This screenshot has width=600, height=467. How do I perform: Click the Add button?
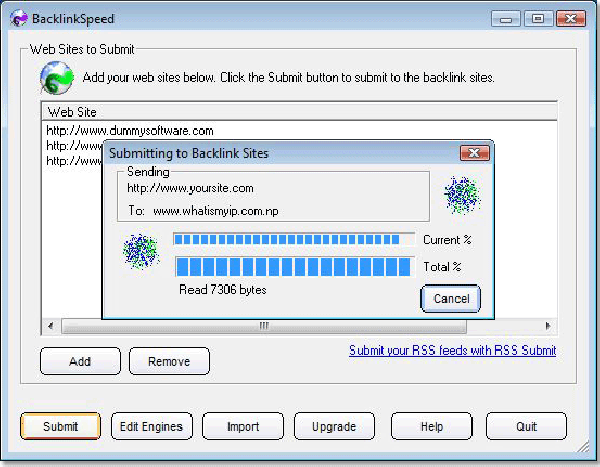tap(80, 361)
